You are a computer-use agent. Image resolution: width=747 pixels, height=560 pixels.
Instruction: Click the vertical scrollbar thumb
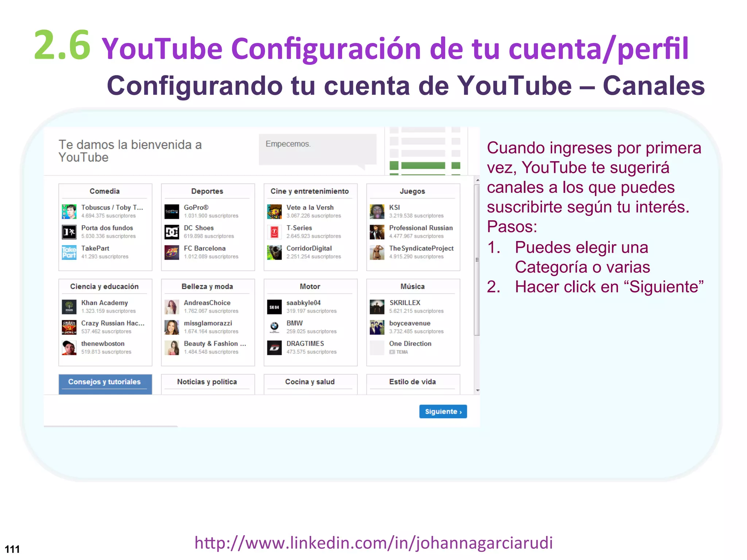[x=477, y=260]
